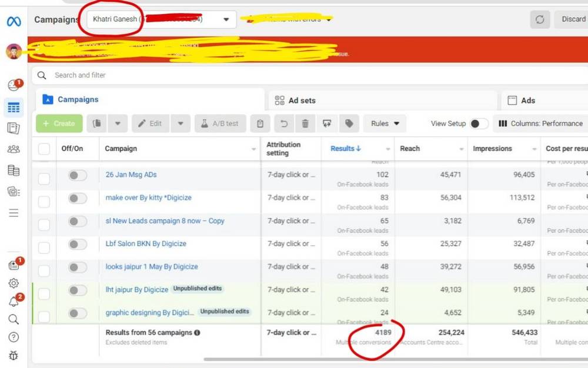Toggle the View Setup switch
Viewport: 588px width, 368px height.
(x=479, y=123)
